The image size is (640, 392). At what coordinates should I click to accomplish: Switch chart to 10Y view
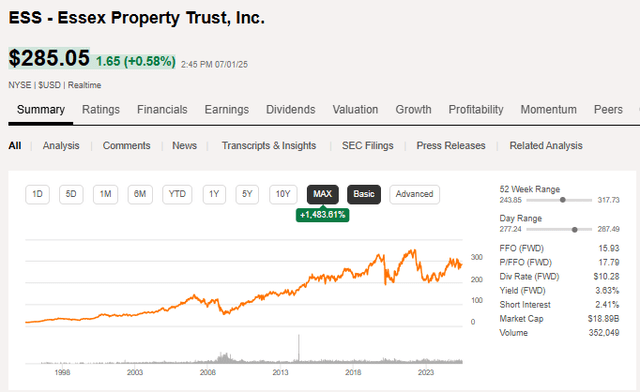(x=283, y=194)
